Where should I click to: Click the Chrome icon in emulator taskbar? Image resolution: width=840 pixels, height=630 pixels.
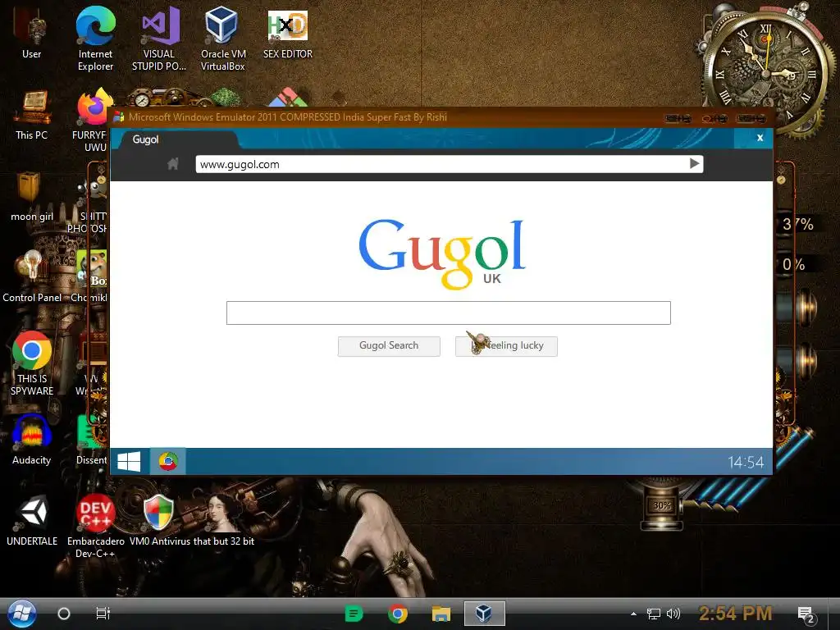pyautogui.click(x=167, y=461)
